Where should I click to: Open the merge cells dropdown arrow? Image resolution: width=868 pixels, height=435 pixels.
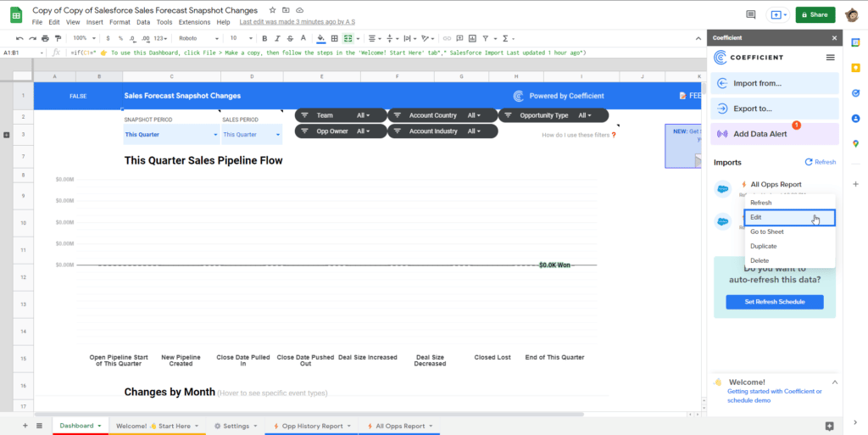pyautogui.click(x=359, y=39)
